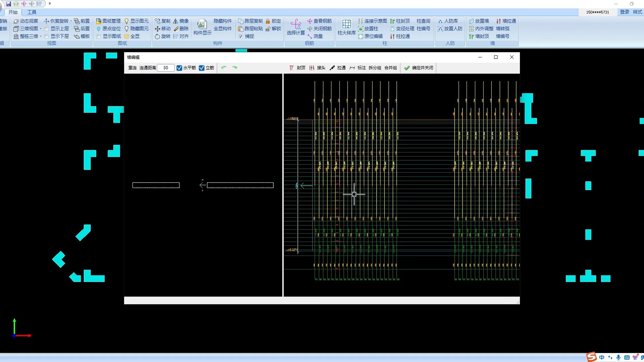Toggle the 立筋 checkbox

202,68
